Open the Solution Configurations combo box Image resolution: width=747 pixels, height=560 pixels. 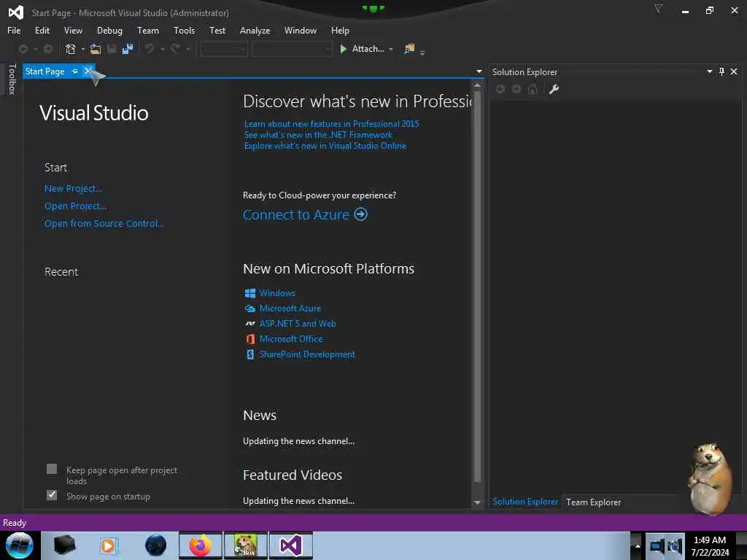click(224, 49)
